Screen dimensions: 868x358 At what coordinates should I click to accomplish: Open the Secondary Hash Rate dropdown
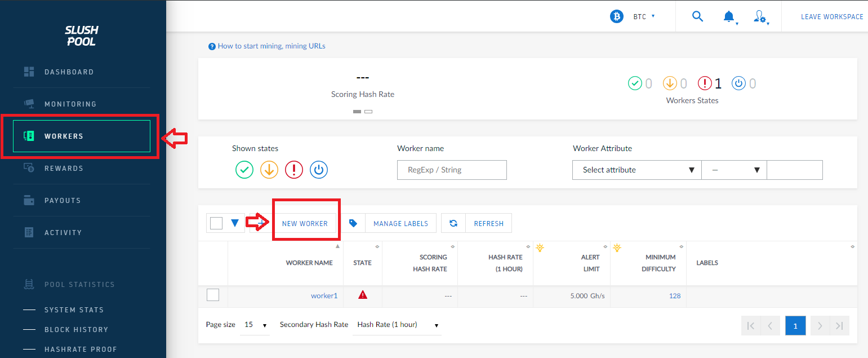coord(397,325)
